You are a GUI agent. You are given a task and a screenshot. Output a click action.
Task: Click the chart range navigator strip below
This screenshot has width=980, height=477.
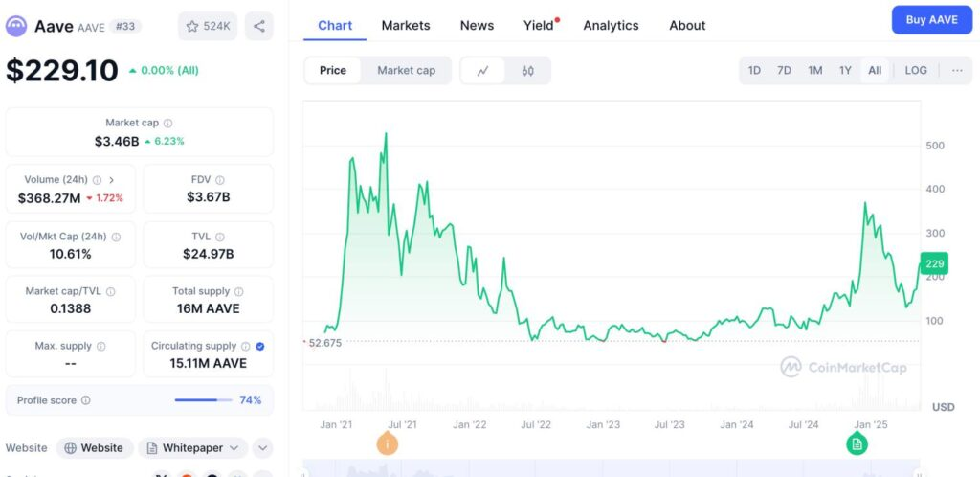(612, 469)
